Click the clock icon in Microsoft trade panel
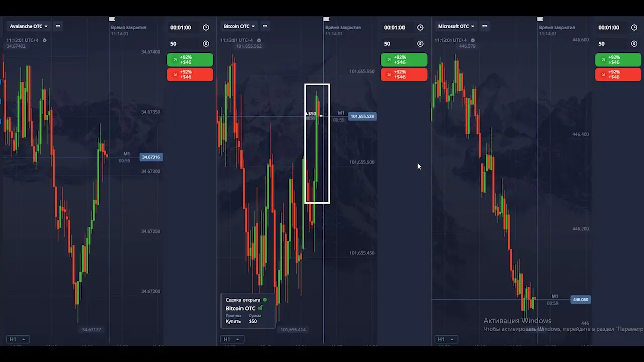The width and height of the screenshot is (644, 362). coord(634,28)
